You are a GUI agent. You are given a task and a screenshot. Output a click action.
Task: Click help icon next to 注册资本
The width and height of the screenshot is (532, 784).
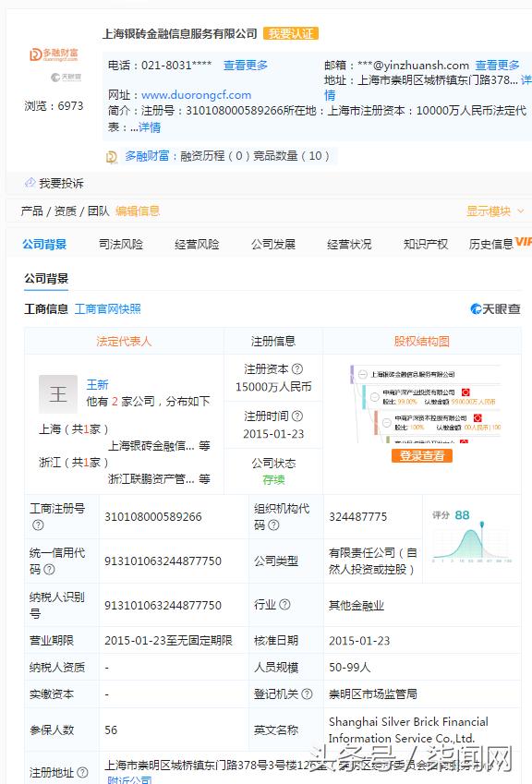tap(297, 369)
